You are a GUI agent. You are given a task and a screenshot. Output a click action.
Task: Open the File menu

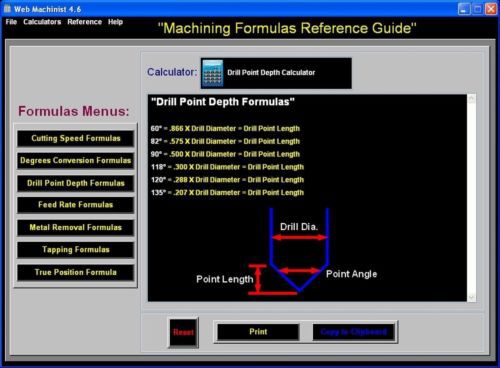[x=11, y=22]
